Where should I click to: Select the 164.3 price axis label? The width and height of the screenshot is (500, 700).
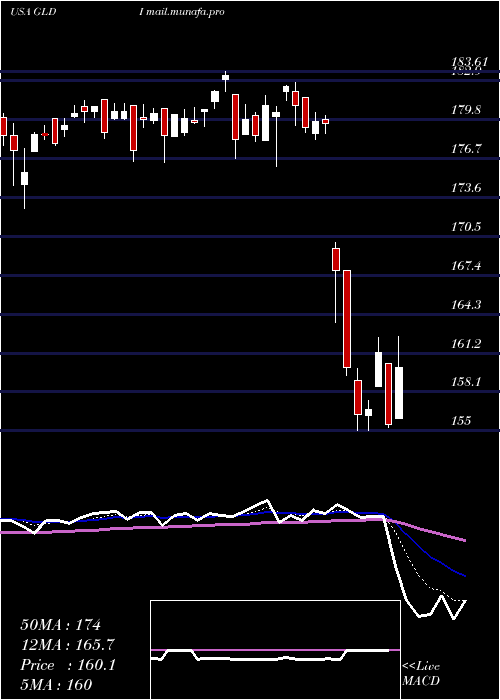tap(466, 305)
